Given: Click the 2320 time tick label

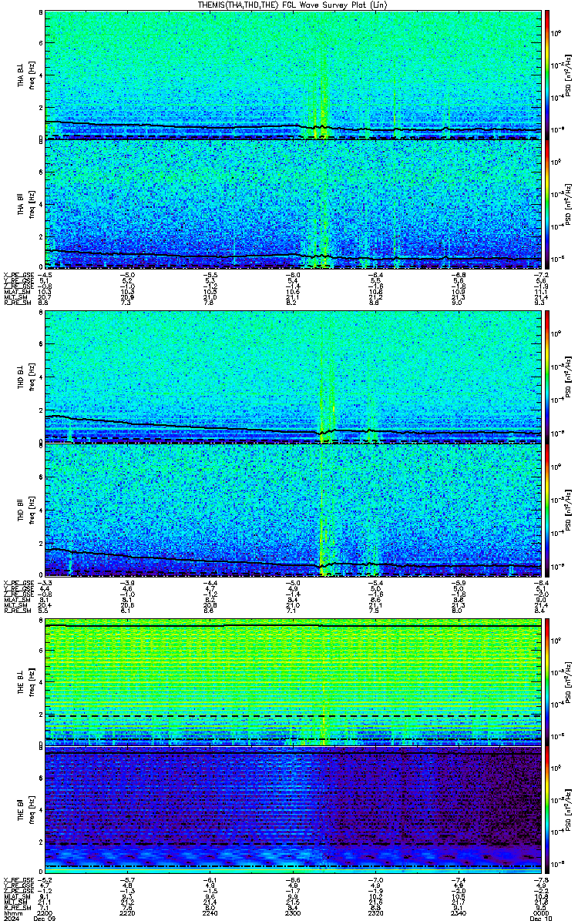Looking at the screenshot, I should 375,912.
